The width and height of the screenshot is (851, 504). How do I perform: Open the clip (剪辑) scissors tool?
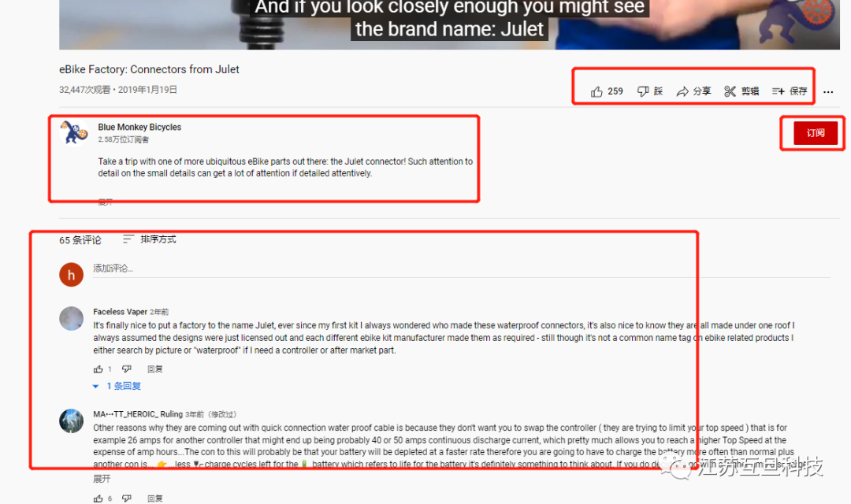741,91
